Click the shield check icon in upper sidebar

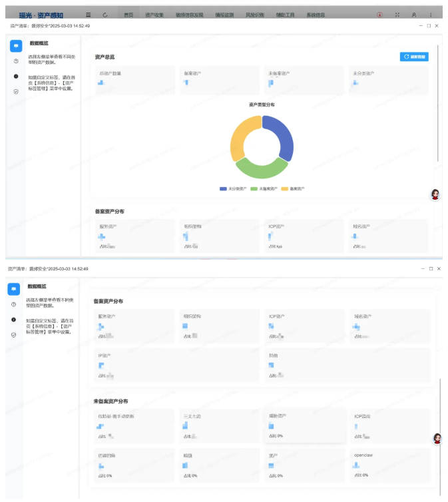[15, 91]
